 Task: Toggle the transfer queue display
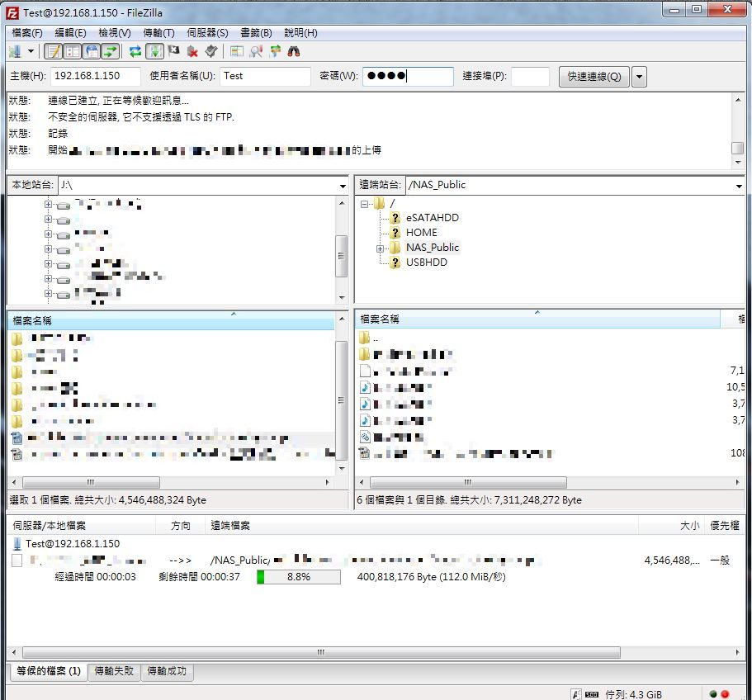pos(111,51)
